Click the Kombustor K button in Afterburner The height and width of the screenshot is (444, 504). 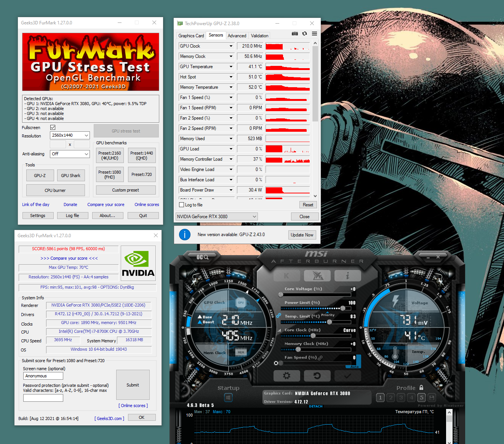click(x=286, y=276)
